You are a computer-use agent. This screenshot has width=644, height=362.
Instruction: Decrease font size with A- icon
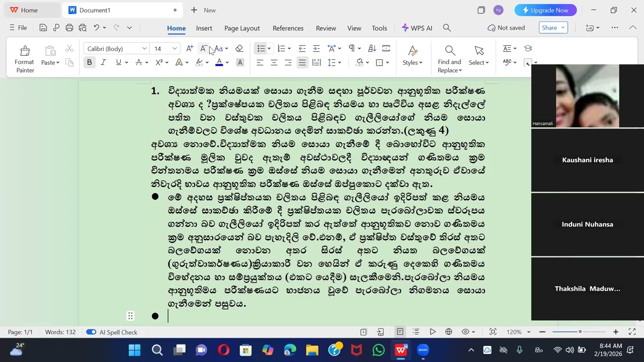tap(203, 48)
